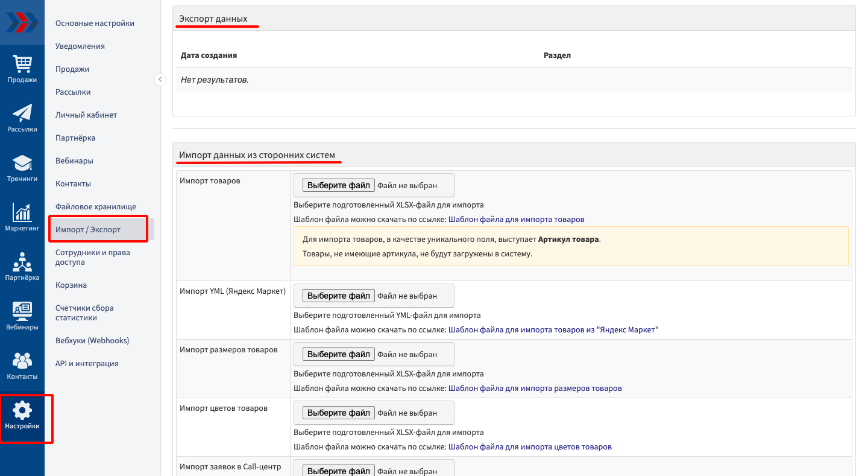The width and height of the screenshot is (868, 476).
Task: Open Файловое хранилище settings
Action: 96,207
